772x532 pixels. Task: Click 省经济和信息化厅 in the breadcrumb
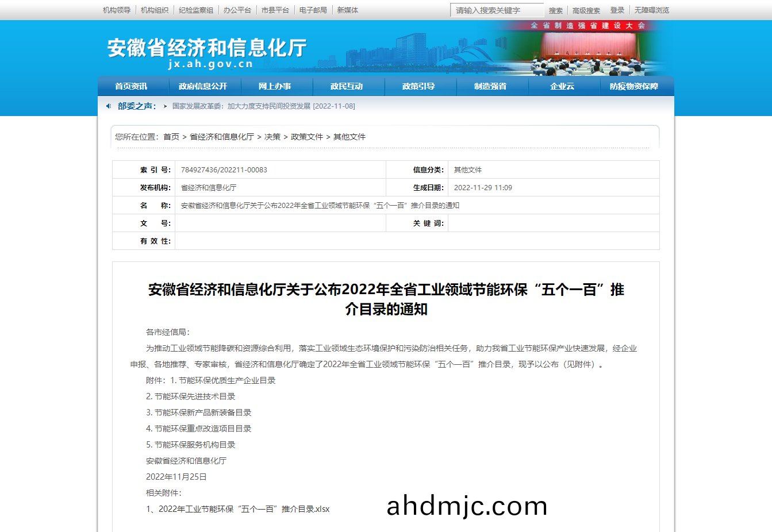tap(222, 137)
